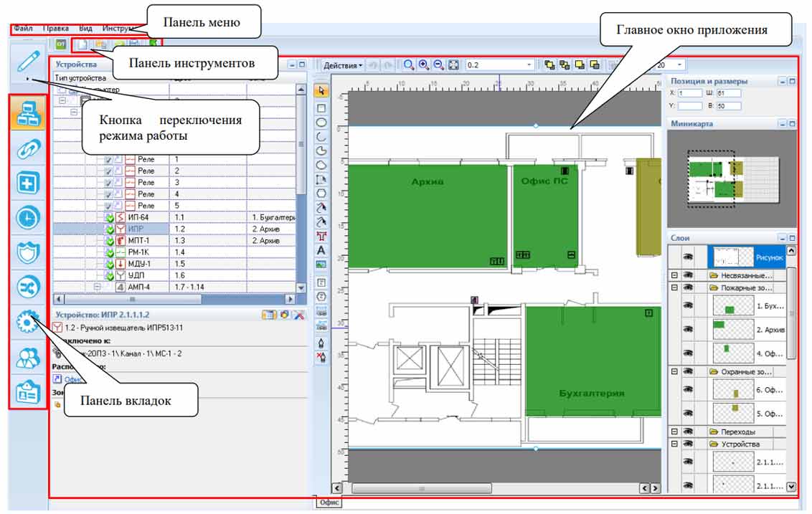Open the clock schedule sidebar tab

click(x=27, y=217)
